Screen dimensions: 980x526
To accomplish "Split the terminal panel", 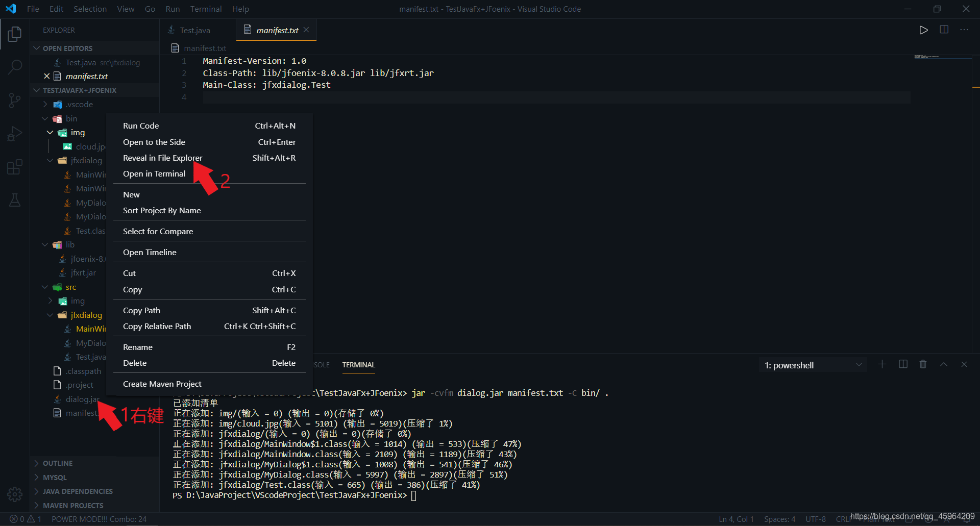I will 903,364.
